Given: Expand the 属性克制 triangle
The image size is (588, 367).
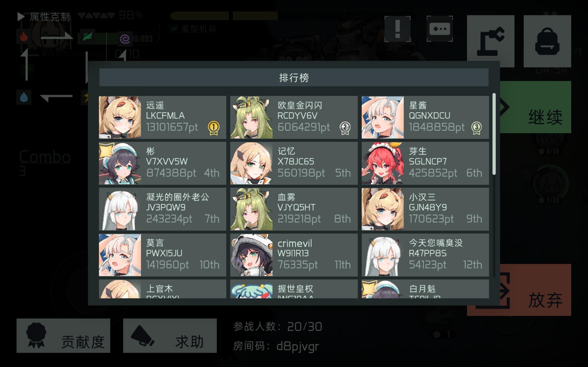Looking at the screenshot, I should pos(21,17).
